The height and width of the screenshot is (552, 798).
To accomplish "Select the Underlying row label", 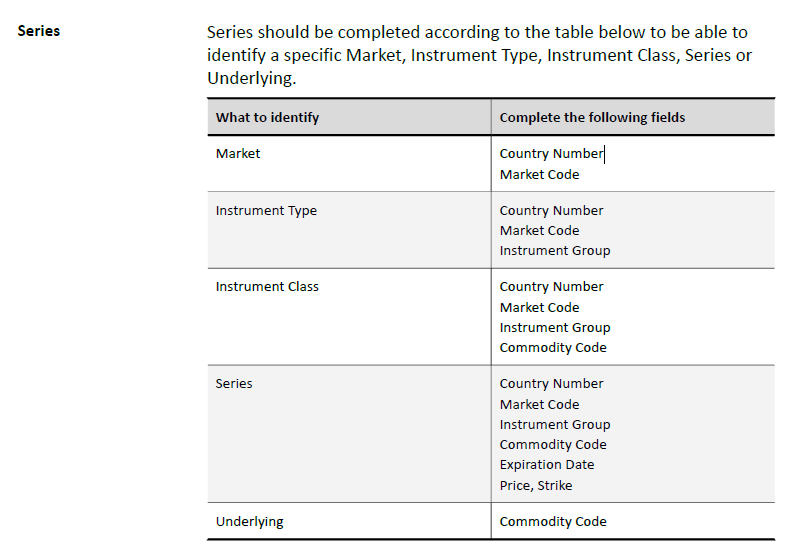I will coord(249,521).
